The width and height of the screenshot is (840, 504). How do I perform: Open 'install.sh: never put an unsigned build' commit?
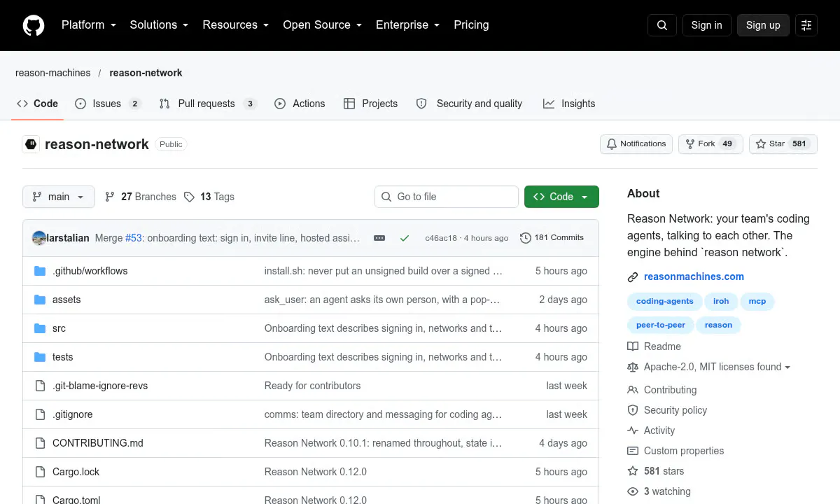click(383, 271)
